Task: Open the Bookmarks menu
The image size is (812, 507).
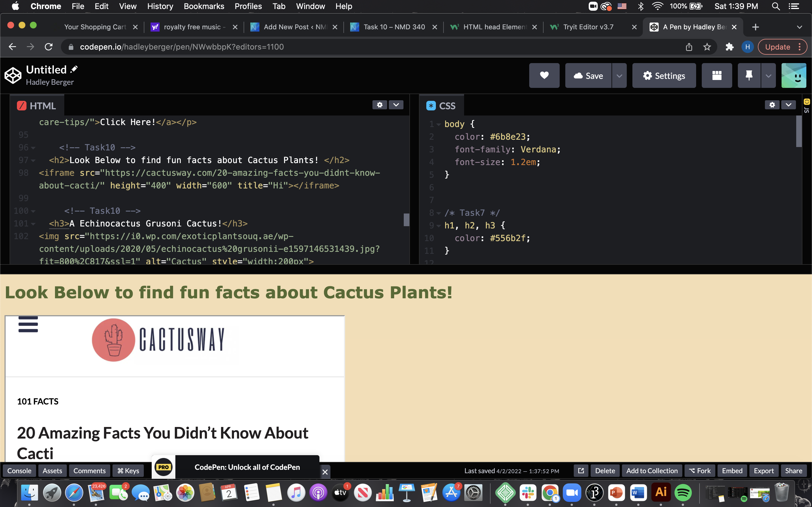Action: click(204, 6)
